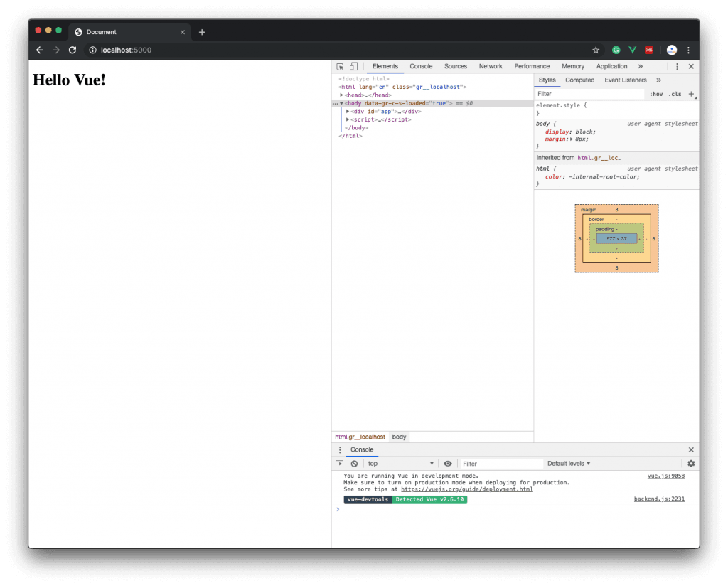Click the styles Filter input
The width and height of the screenshot is (728, 586).
[589, 94]
